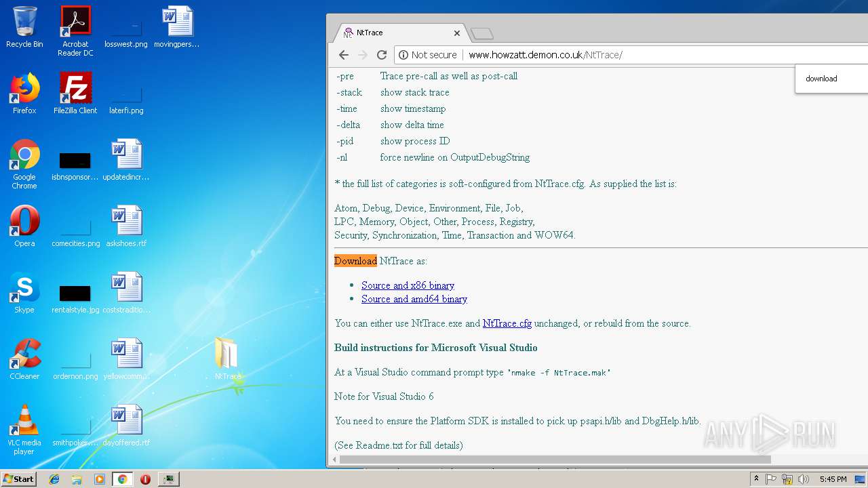This screenshot has width=868, height=488.
Task: Select smithpoker file on desktop
Action: click(x=75, y=431)
